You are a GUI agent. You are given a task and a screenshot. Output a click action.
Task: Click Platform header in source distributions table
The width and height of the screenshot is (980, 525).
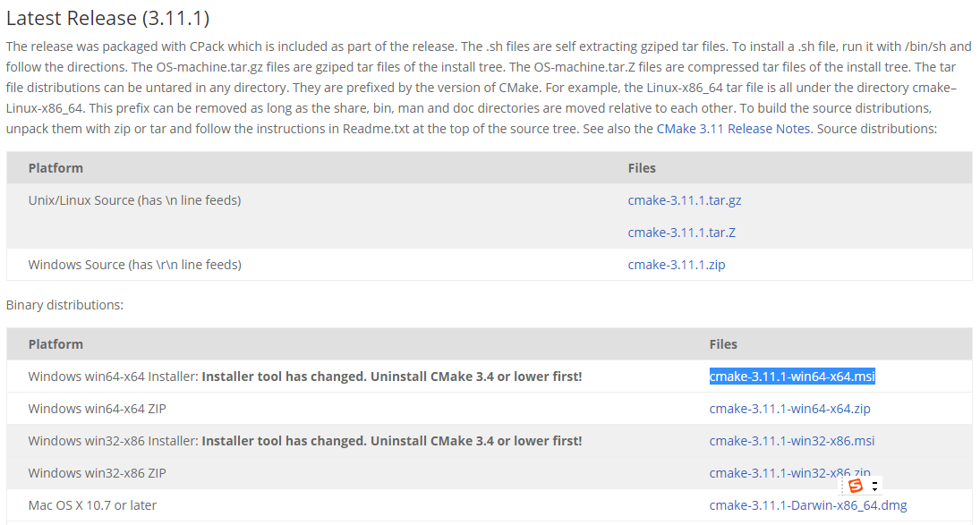click(x=55, y=168)
